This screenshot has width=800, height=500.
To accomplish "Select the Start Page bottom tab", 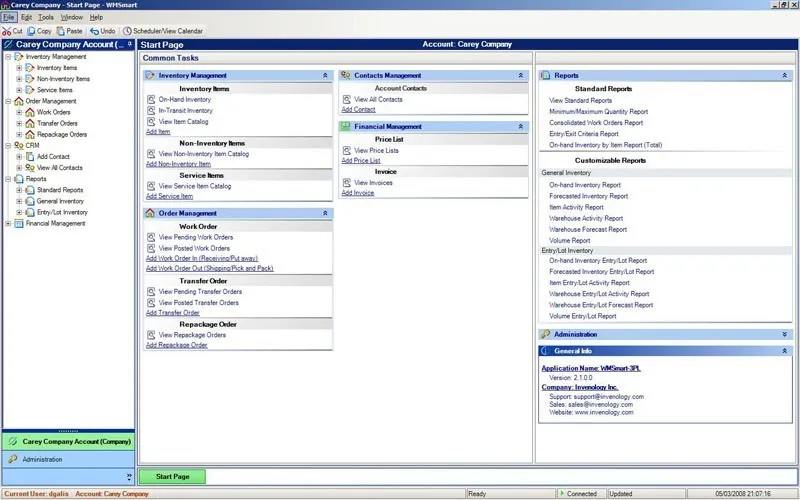I will 172,477.
